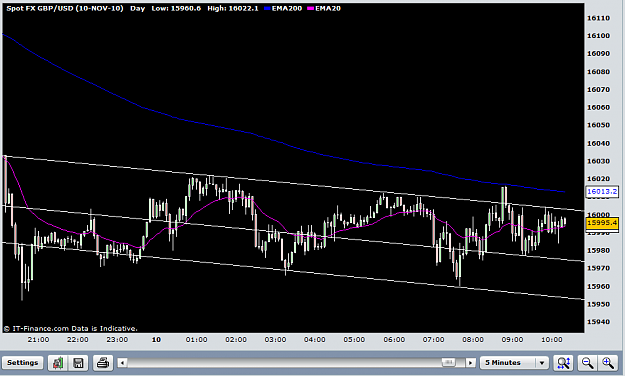Click the chart template icon next to Settings
Viewport: 625px width, 376px height.
point(58,362)
